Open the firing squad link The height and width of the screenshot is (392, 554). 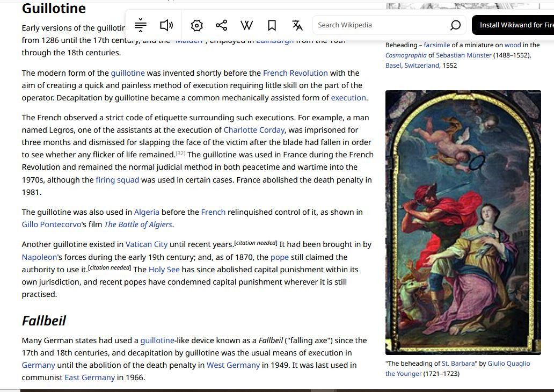pos(117,180)
